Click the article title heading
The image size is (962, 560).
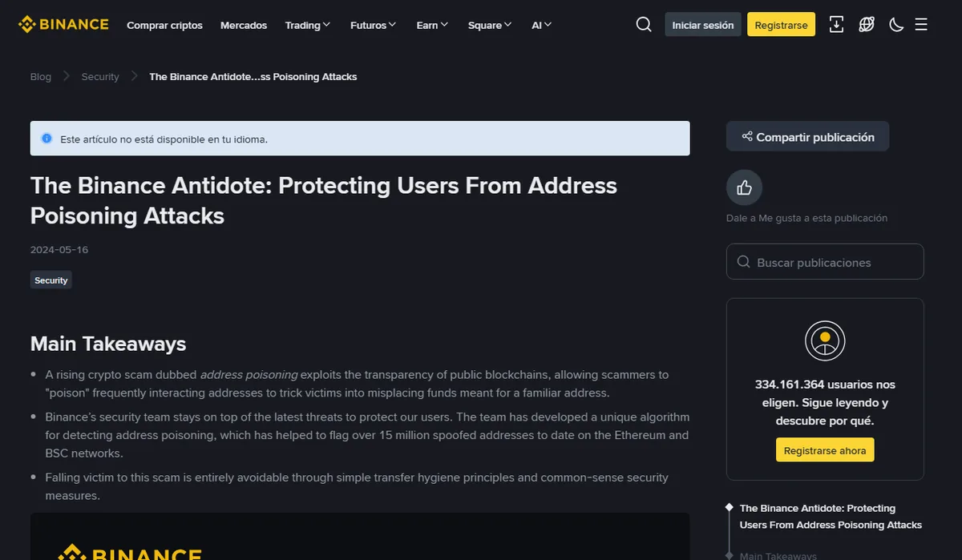324,200
